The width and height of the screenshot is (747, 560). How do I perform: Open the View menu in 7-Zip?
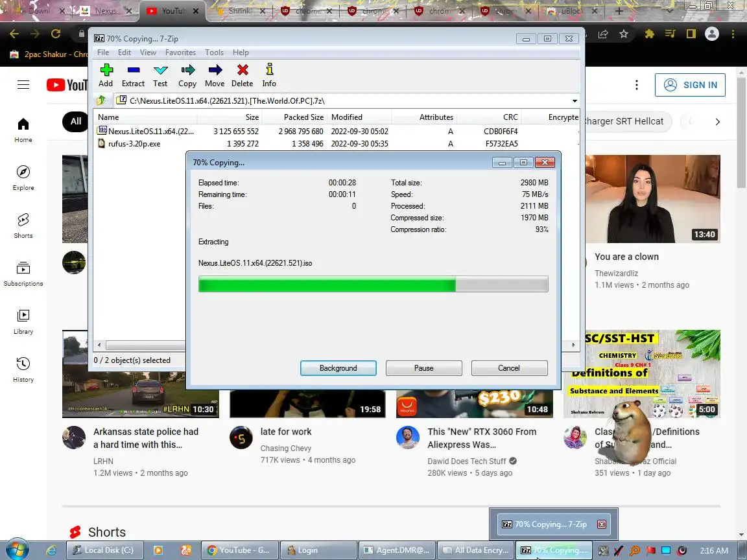point(148,52)
